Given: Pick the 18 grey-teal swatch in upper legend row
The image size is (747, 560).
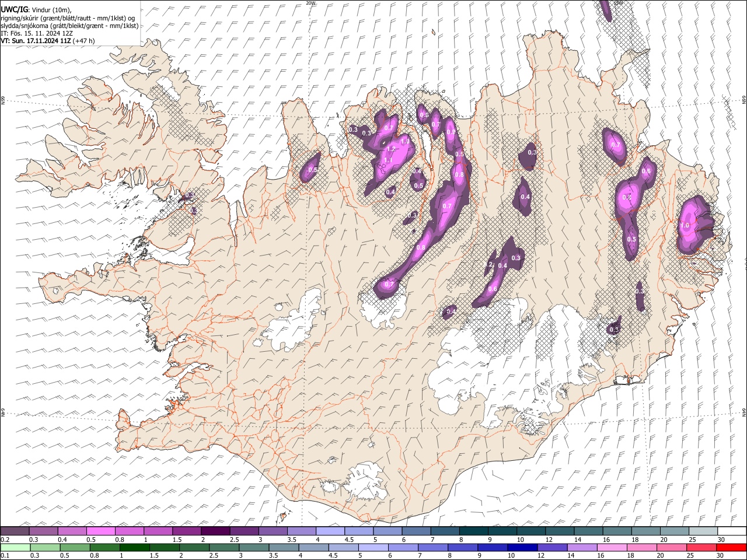Looking at the screenshot, I should [x=645, y=531].
